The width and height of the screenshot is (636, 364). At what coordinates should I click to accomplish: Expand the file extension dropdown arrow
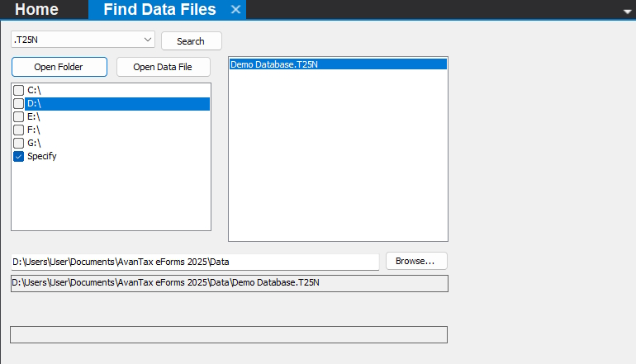point(148,39)
